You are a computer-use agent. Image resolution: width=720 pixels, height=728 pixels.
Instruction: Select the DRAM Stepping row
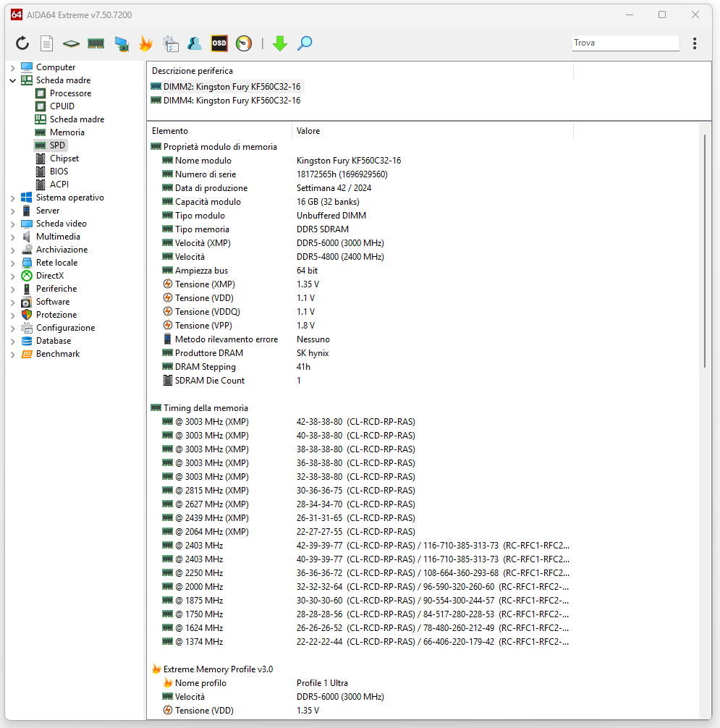pyautogui.click(x=360, y=367)
